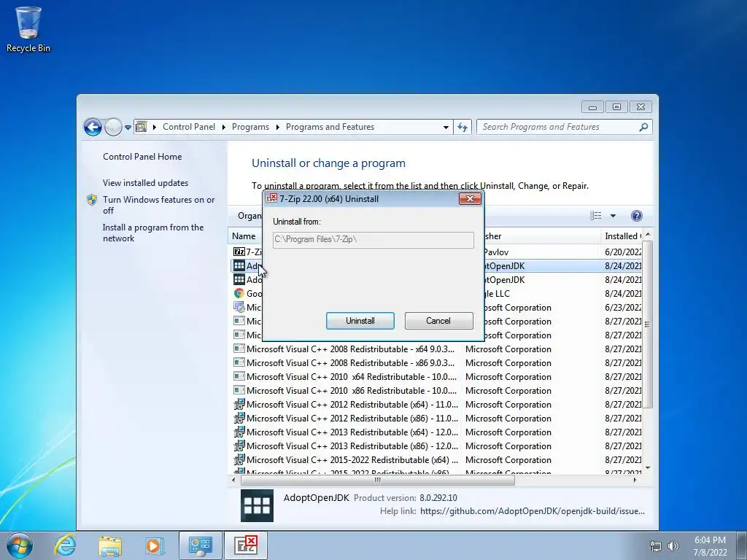Open the Windows Start button
The image size is (747, 560).
tap(20, 545)
